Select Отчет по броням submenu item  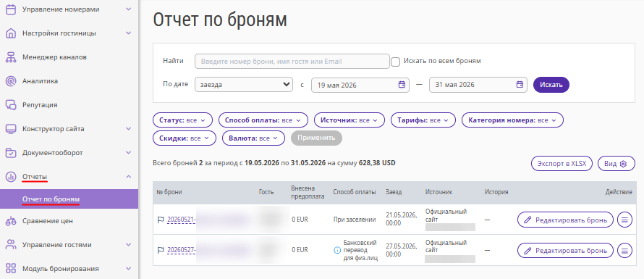tap(69, 199)
